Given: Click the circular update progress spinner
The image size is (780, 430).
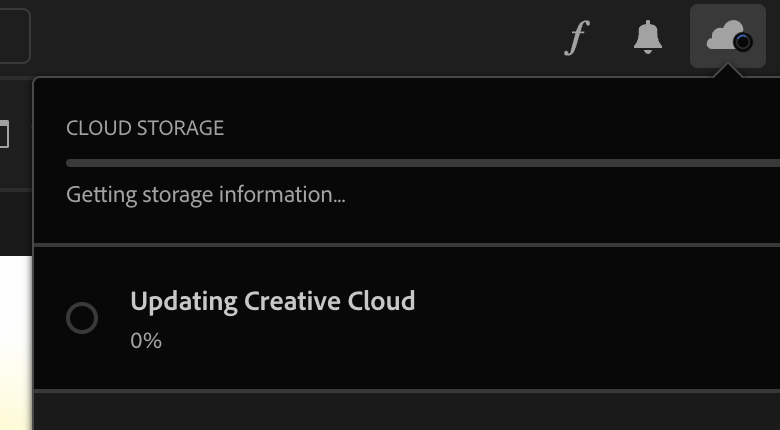Looking at the screenshot, I should (82, 318).
